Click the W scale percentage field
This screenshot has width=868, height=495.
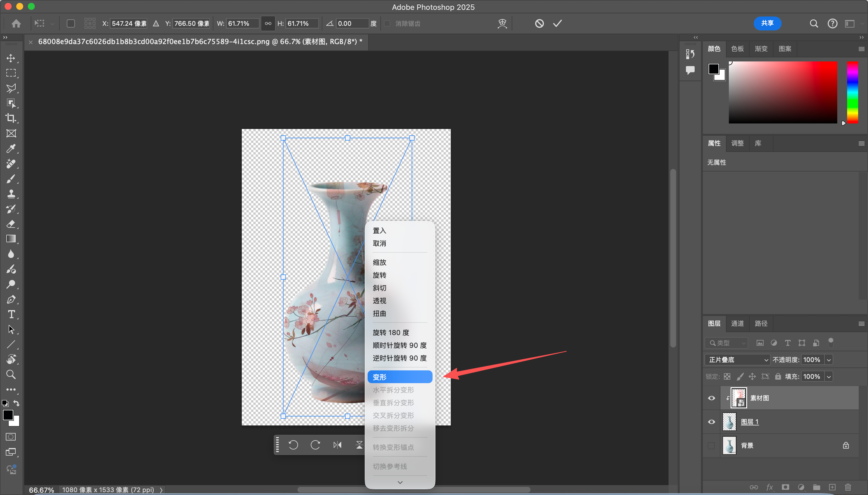pos(242,23)
